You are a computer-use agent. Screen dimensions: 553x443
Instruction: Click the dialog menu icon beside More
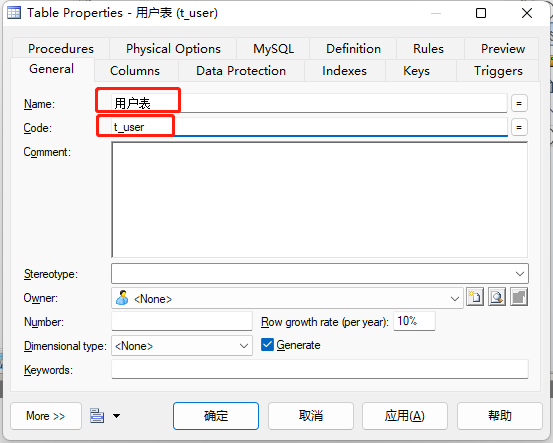click(97, 416)
